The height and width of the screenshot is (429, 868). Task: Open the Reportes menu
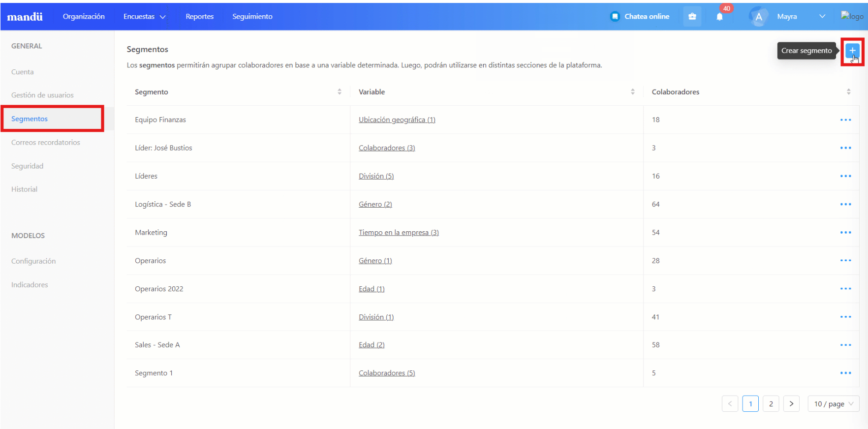[200, 17]
